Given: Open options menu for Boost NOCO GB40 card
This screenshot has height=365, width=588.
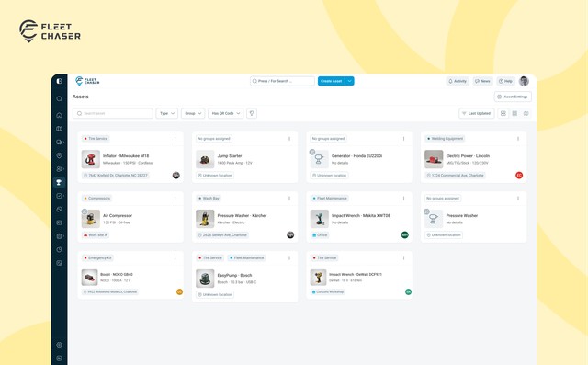Looking at the screenshot, I should click(175, 258).
